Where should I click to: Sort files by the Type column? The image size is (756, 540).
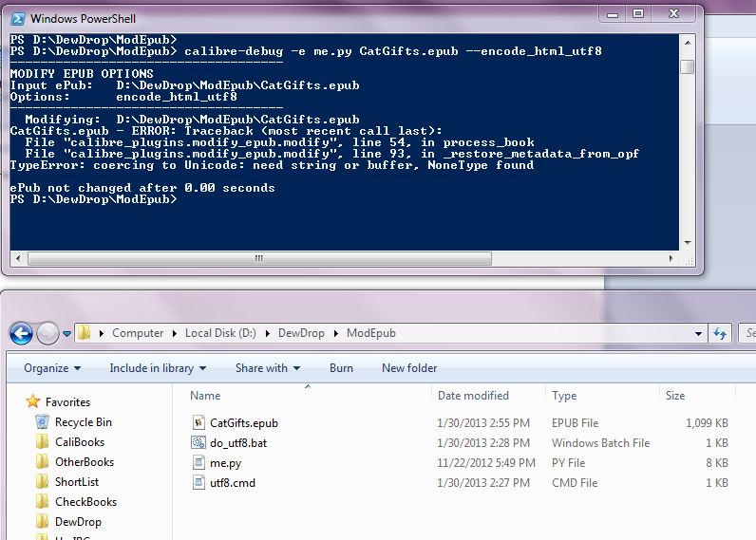pyautogui.click(x=564, y=396)
